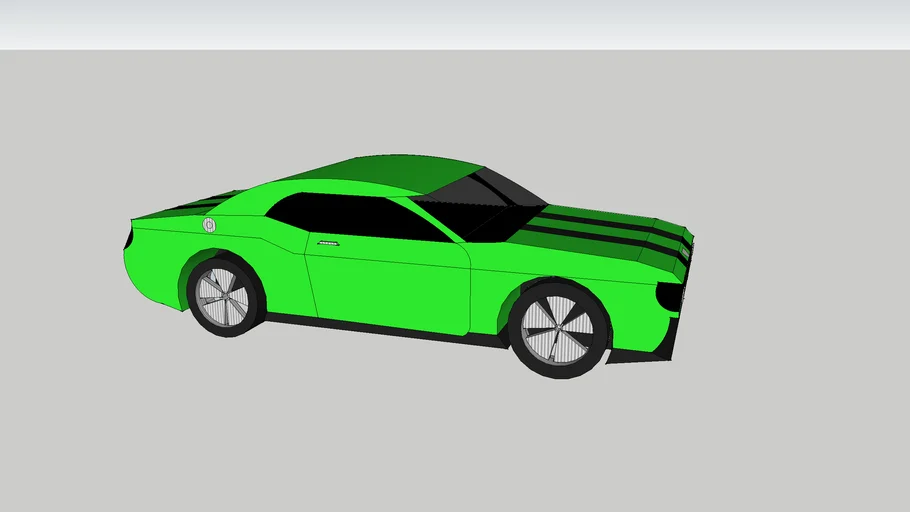The image size is (910, 512).
Task: Click the rear taillight edge
Action: (128, 238)
